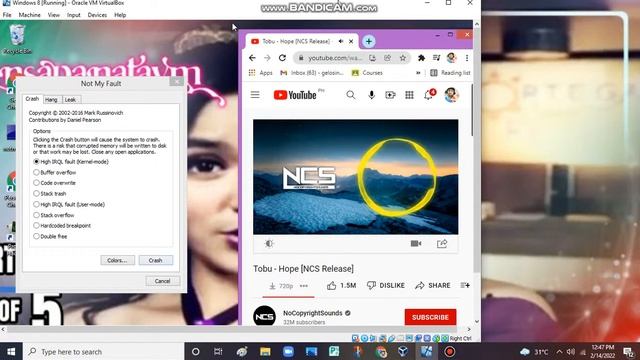Toggle the brightness icon below video
The height and width of the screenshot is (360, 640).
(x=269, y=244)
